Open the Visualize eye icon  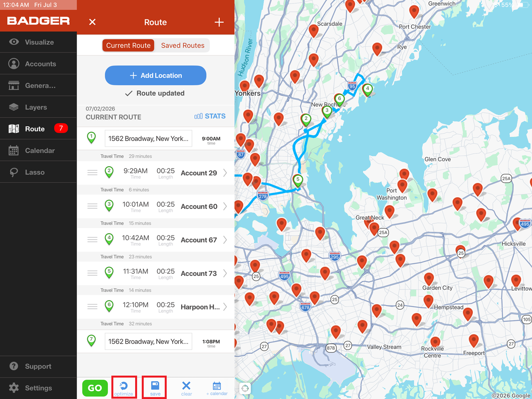click(x=14, y=42)
